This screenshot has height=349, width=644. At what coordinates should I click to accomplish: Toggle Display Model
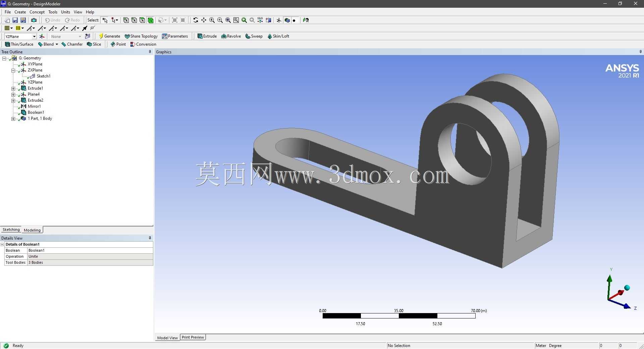[287, 20]
